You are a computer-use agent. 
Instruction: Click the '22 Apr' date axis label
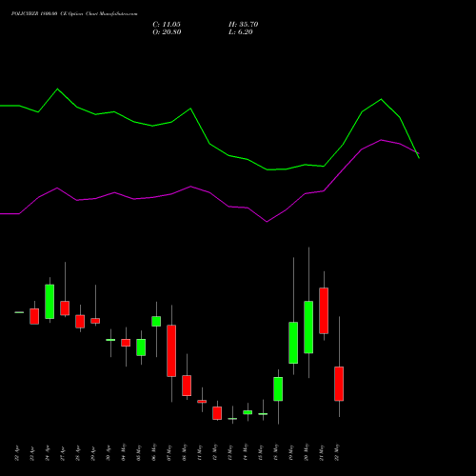[x=17, y=453]
